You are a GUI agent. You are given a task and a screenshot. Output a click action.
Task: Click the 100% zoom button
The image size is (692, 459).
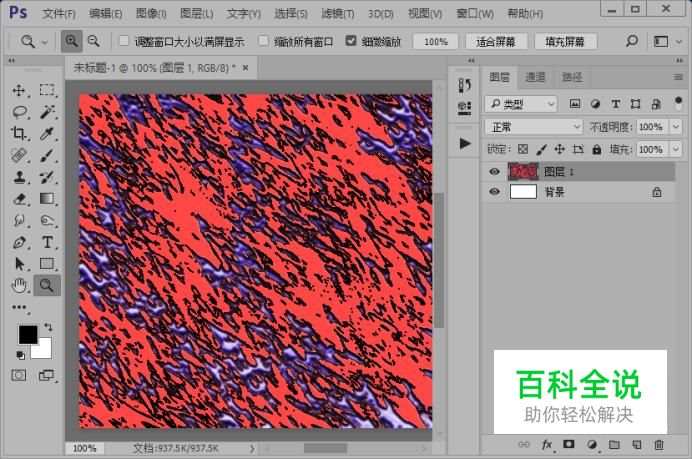pyautogui.click(x=436, y=41)
